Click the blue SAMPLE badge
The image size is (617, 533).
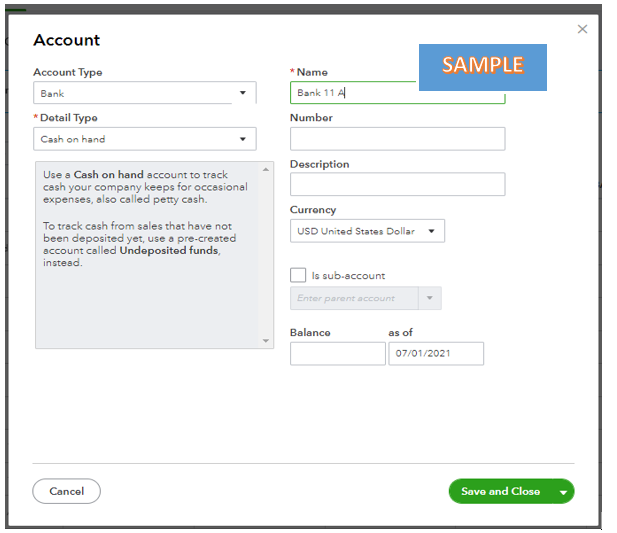click(x=482, y=66)
